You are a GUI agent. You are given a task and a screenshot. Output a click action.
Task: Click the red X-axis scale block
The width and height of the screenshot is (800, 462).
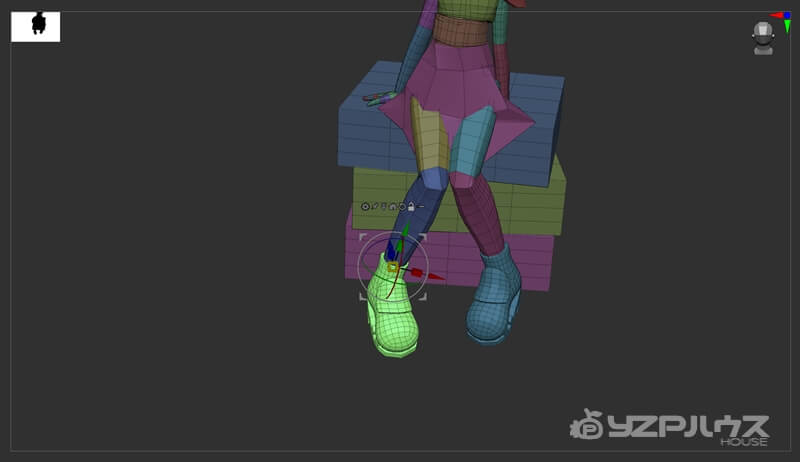(x=417, y=272)
